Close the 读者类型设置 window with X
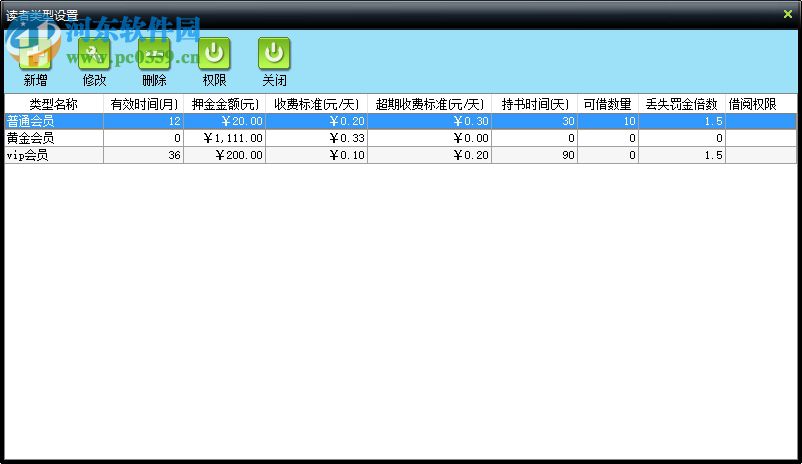The width and height of the screenshot is (802, 464). click(x=788, y=14)
